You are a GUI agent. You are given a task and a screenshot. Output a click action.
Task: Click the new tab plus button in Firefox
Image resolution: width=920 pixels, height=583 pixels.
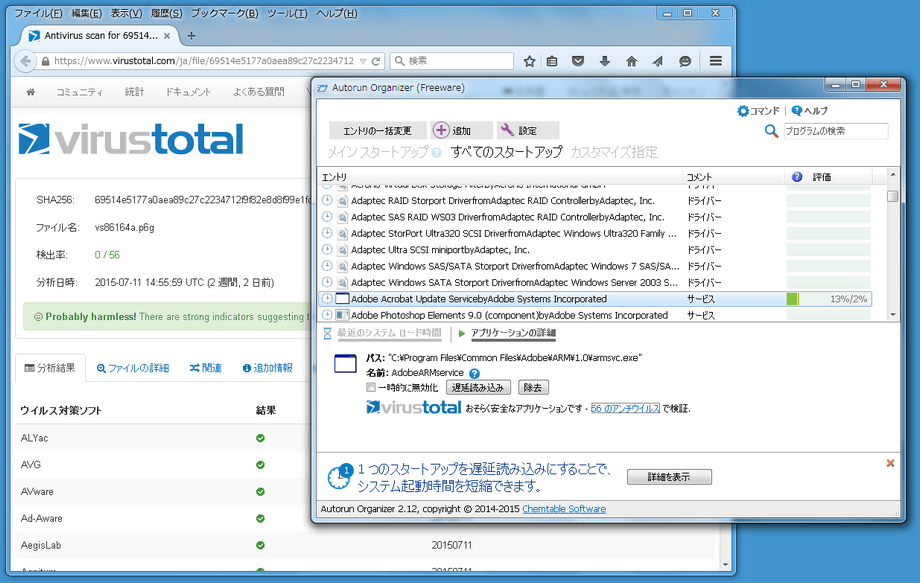pyautogui.click(x=191, y=36)
